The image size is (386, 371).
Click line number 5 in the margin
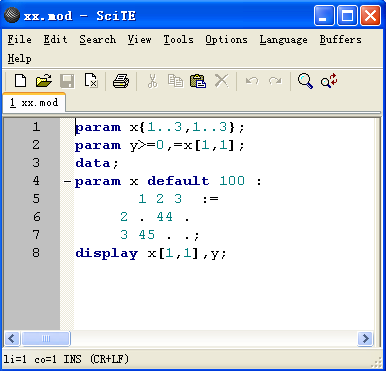(36, 199)
